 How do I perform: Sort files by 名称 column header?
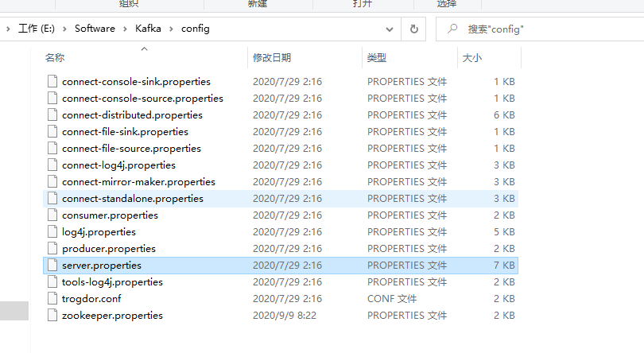click(55, 57)
